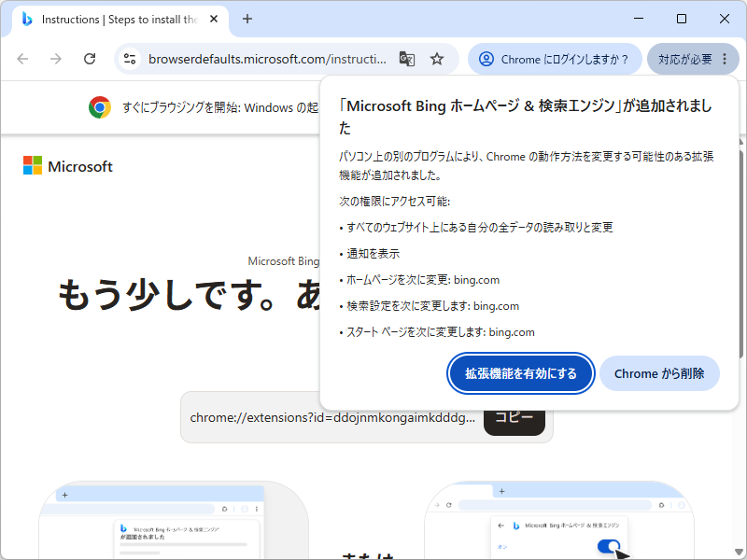Click 通知を表示 permission text
This screenshot has width=747, height=560.
(x=373, y=253)
